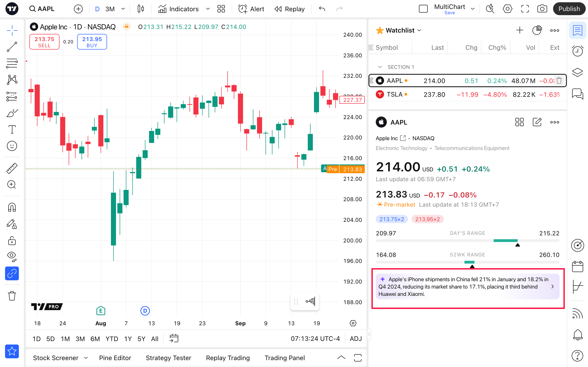Viewport: 588px width, 367px height.
Task: Toggle magnet mode for drawings
Action: pyautogui.click(x=12, y=207)
